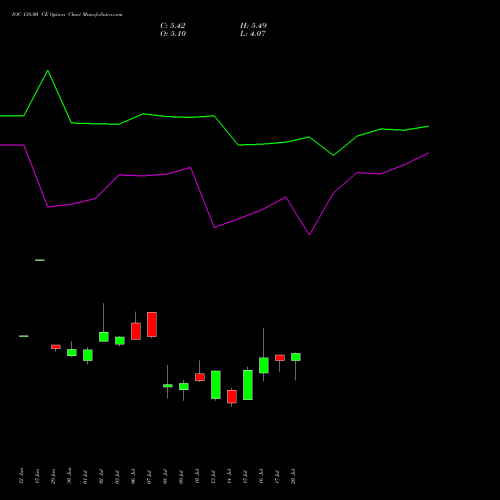Click the high value "H: 5.49"
The image size is (500, 500).
pos(253,26)
